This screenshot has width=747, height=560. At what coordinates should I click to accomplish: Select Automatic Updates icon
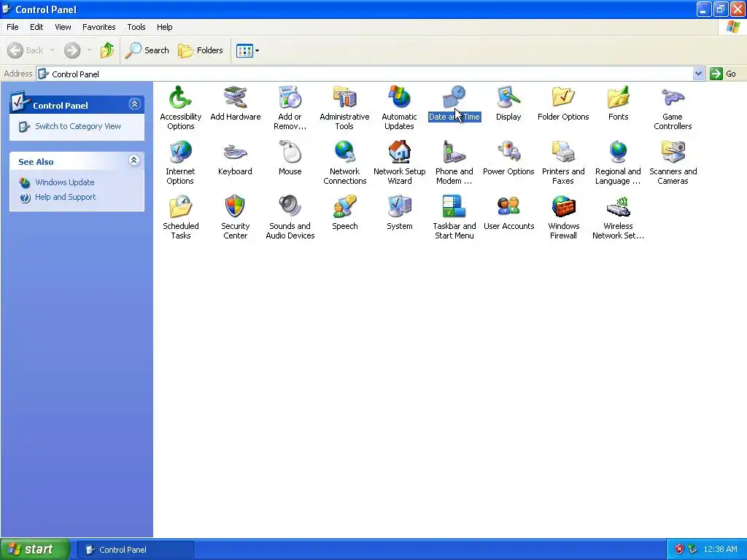[399, 98]
